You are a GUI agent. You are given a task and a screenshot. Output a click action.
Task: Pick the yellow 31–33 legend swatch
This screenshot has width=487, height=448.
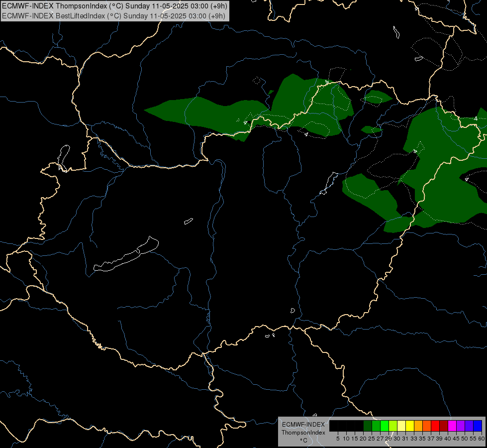[x=410, y=426]
